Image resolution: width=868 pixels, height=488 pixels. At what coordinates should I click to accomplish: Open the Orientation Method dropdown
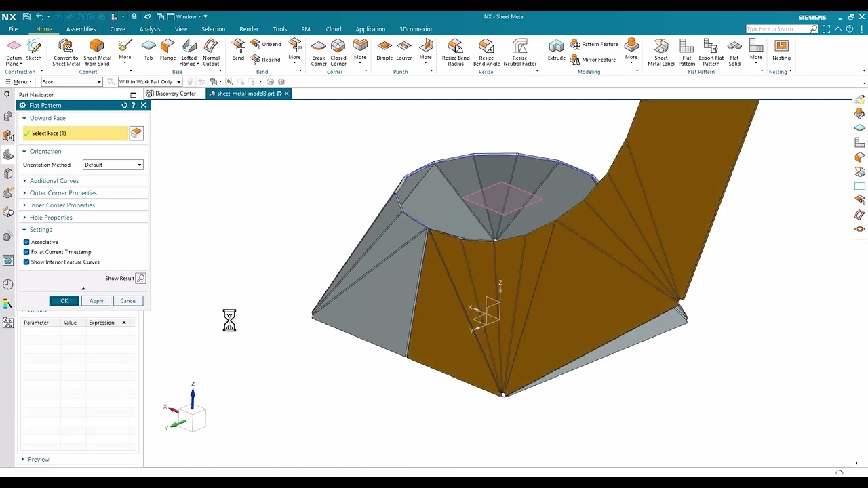[x=113, y=165]
